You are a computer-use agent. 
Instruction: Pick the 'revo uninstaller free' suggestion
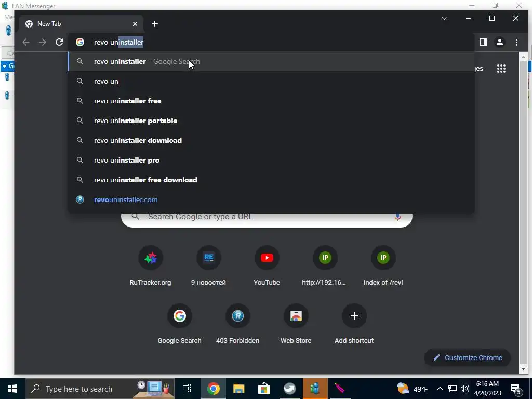click(x=271, y=101)
